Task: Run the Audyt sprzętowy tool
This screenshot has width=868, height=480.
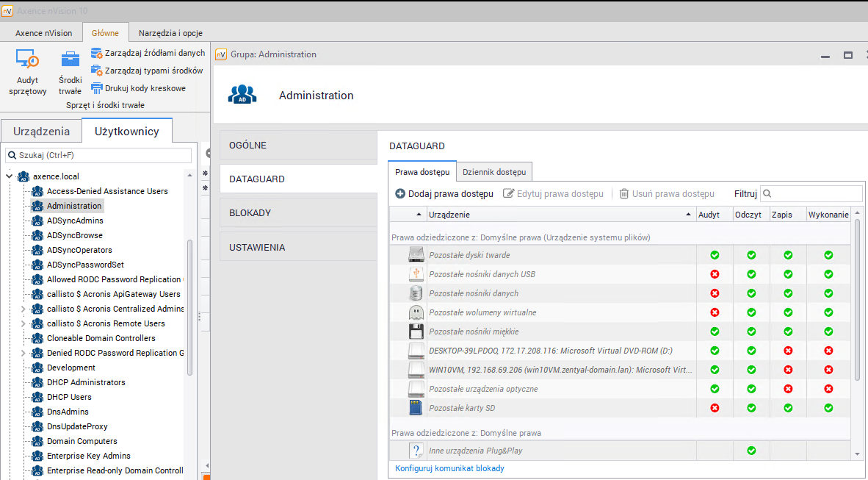Action: pos(27,70)
